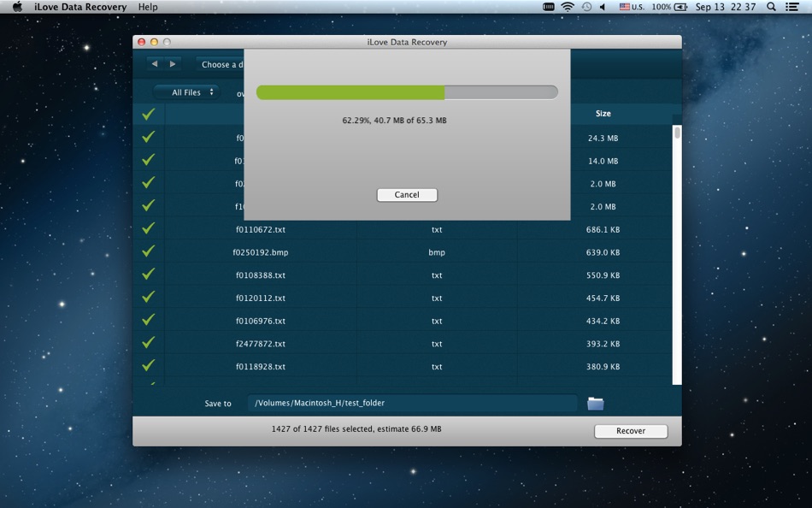Uncheck the f0110672.txt checkbox
Viewport: 812px width, 508px height.
149,227
